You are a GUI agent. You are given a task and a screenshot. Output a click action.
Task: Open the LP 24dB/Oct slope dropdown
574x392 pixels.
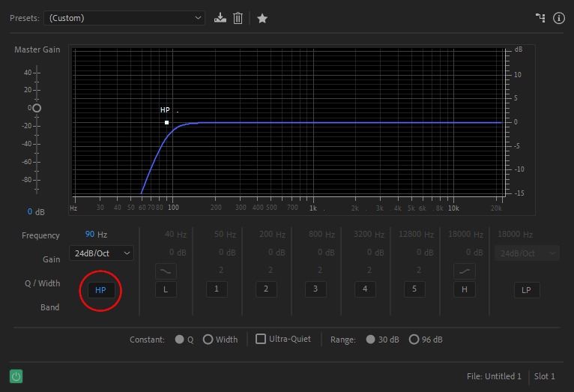point(526,253)
